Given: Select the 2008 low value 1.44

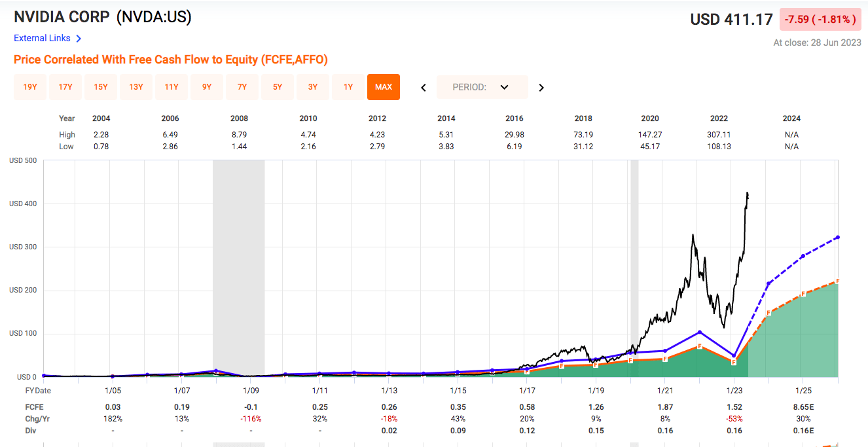Looking at the screenshot, I should [240, 147].
